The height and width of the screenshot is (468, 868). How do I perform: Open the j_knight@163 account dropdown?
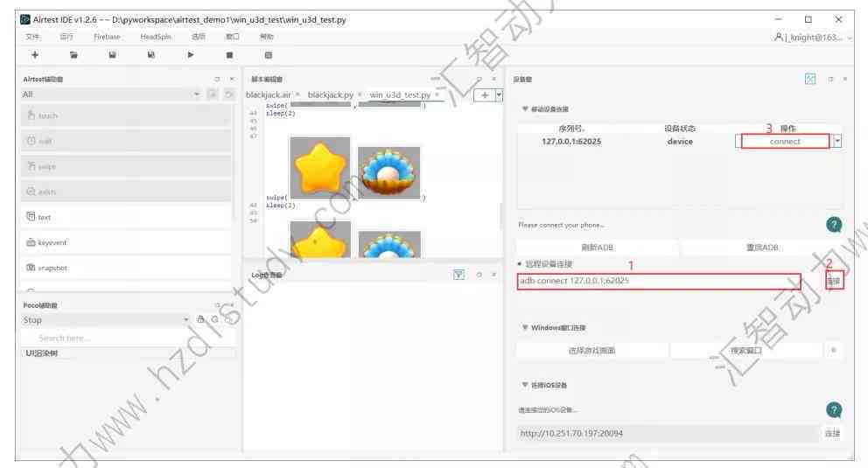click(x=813, y=37)
